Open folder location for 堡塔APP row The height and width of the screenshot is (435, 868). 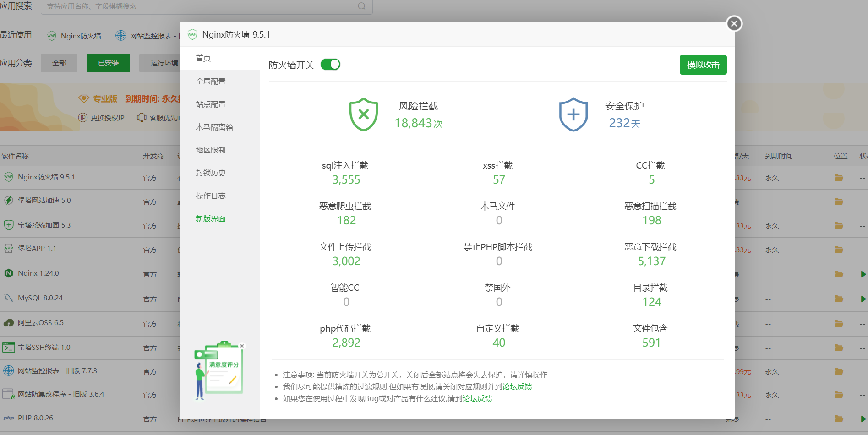point(839,250)
